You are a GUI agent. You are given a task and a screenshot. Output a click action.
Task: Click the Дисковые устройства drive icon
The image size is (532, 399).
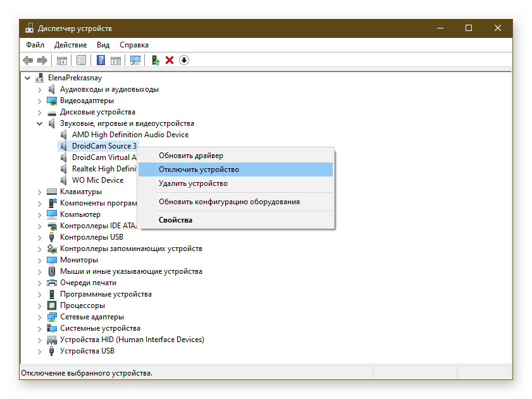point(52,113)
